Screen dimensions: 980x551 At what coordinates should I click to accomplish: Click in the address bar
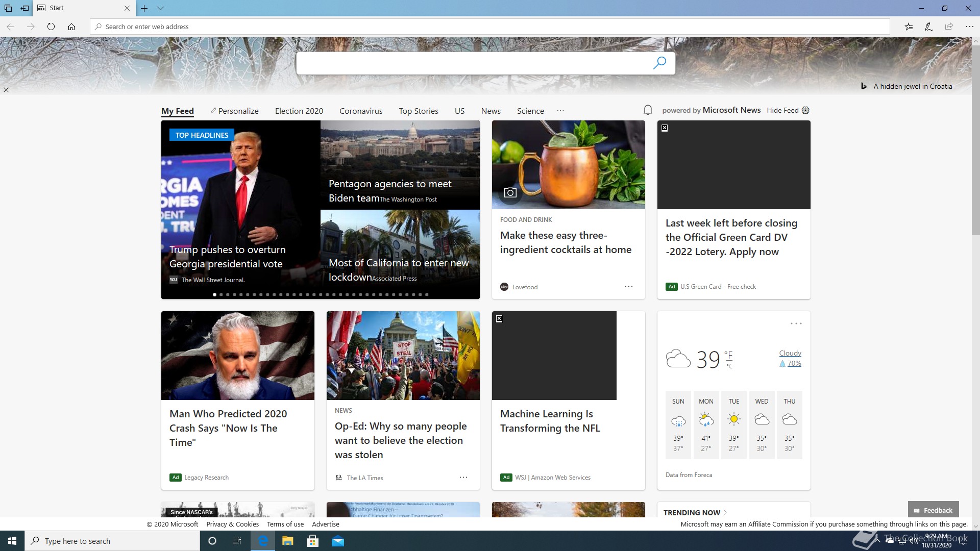(490, 27)
